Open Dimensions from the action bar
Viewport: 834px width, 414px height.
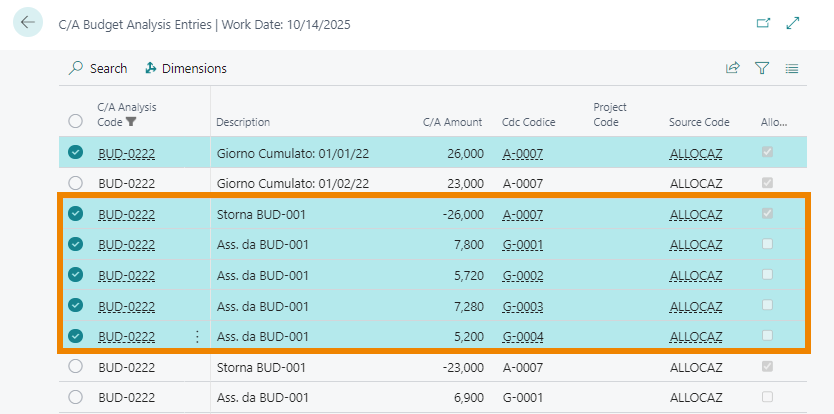[186, 68]
